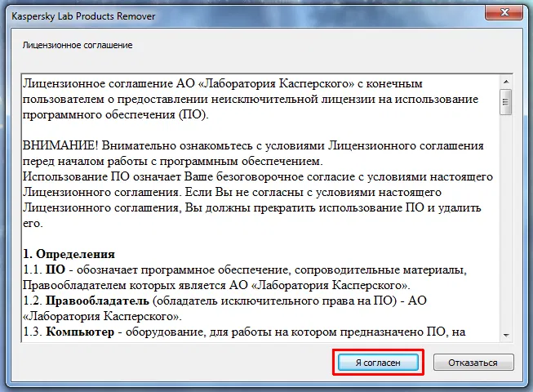533x392 pixels.
Task: Click the line starting "Использование ПО означает"
Action: [x=258, y=176]
